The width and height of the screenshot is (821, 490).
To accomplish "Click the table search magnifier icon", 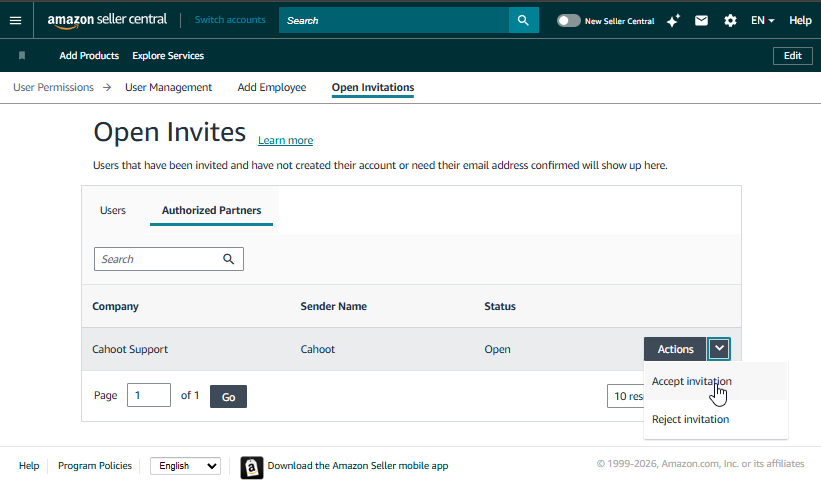I will (x=229, y=259).
